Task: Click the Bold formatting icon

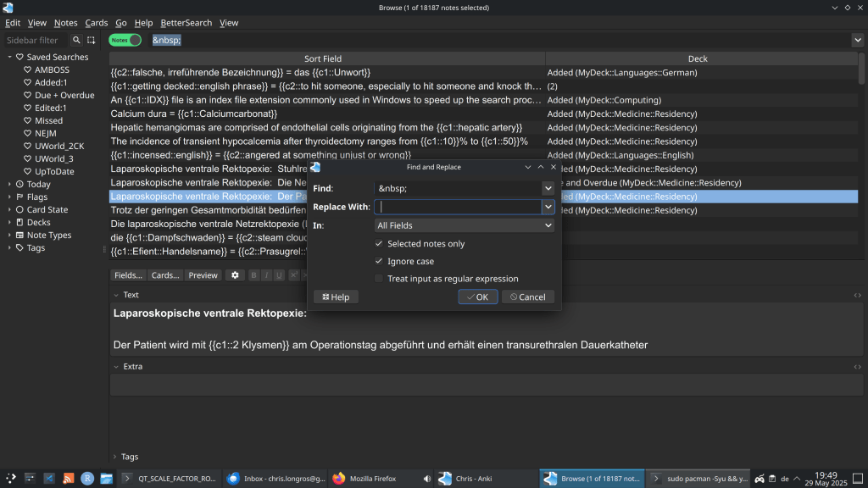Action: [253, 275]
